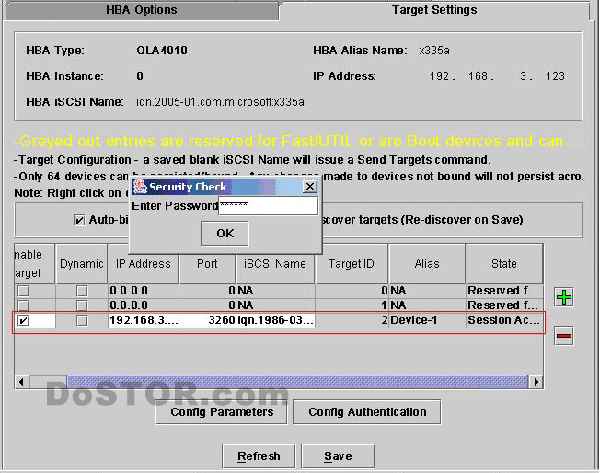Check Dynamic box for the Device-1 row
Image resolution: width=600 pixels, height=473 pixels.
(x=81, y=321)
